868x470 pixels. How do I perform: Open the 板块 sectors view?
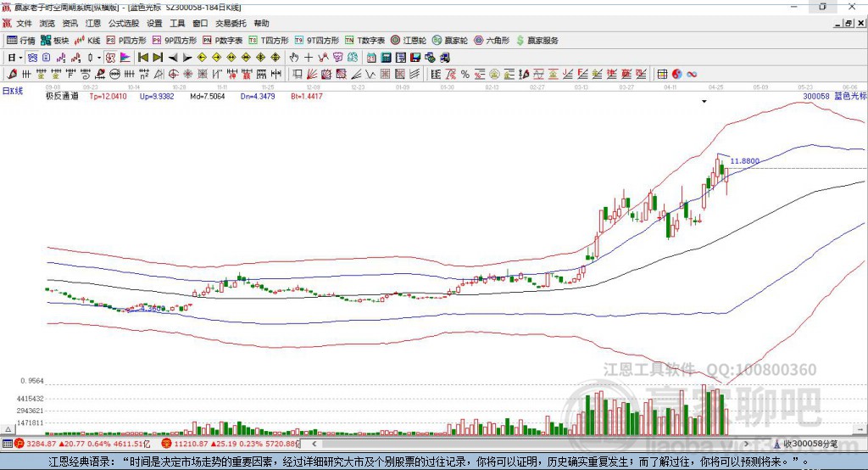click(x=55, y=41)
